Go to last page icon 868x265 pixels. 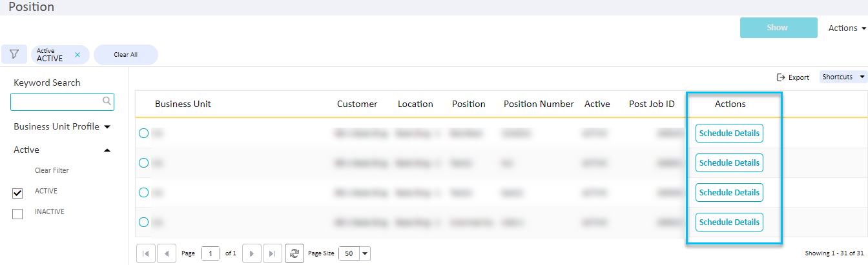[273, 253]
